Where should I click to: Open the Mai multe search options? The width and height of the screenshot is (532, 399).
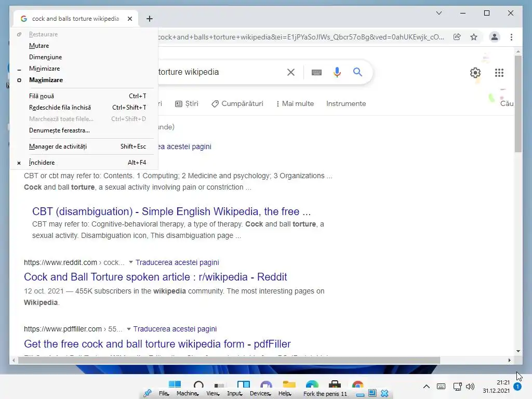[x=295, y=104]
